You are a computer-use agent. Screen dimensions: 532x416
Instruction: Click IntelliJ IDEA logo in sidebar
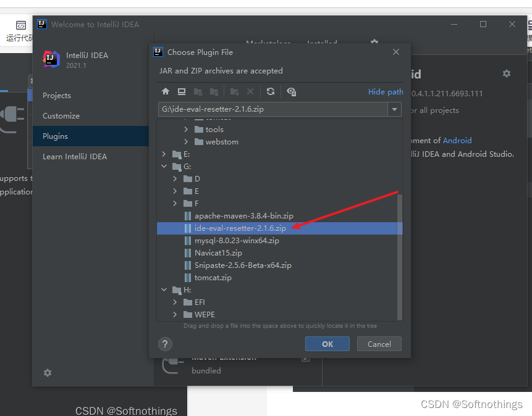[51, 59]
